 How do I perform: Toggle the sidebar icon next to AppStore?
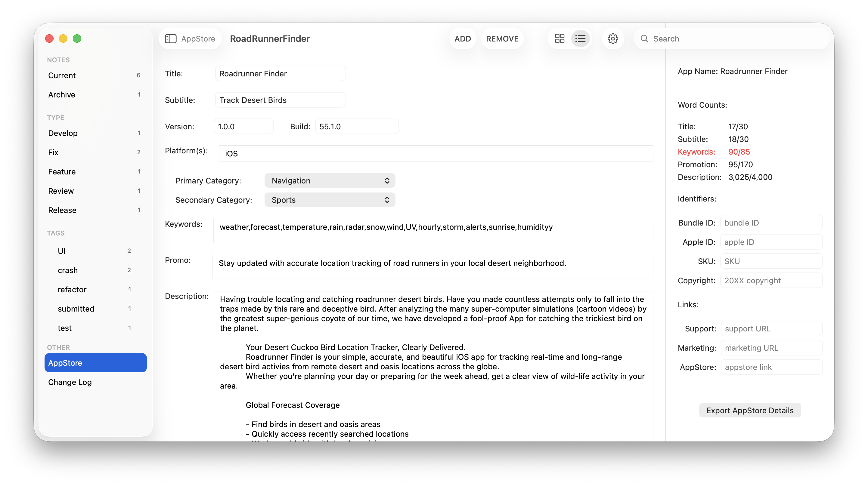pos(171,38)
